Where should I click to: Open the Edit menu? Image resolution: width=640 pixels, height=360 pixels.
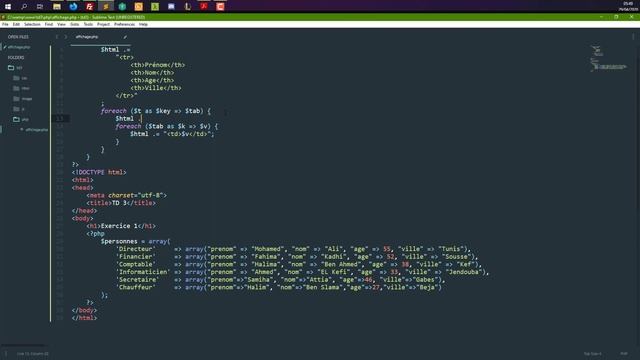(x=16, y=24)
